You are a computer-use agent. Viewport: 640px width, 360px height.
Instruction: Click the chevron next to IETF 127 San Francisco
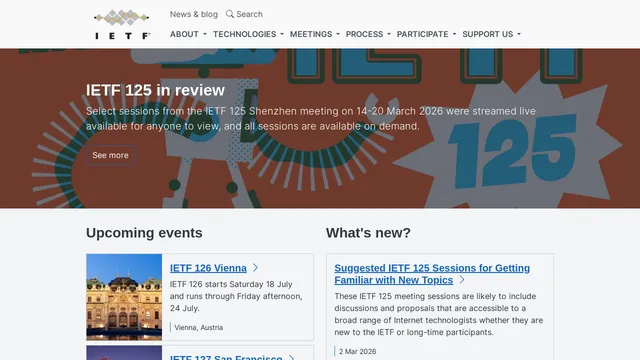click(x=291, y=358)
